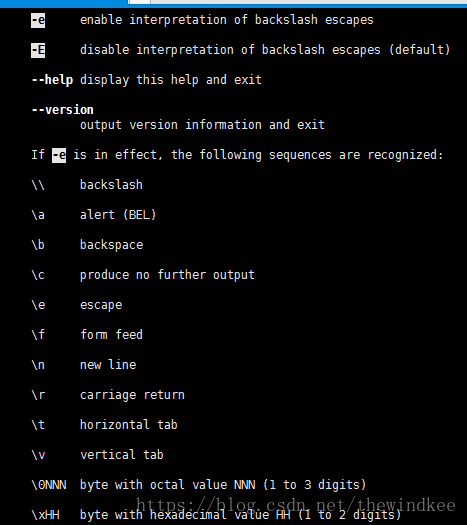The width and height of the screenshot is (467, 525).
Task: Click highlighted -e in 'If -e is in effect'
Action: pyautogui.click(x=59, y=155)
